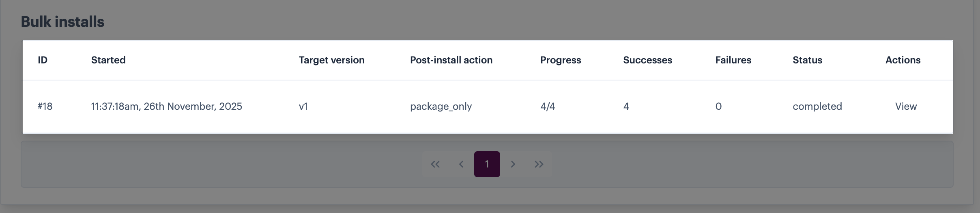The width and height of the screenshot is (980, 213).
Task: Go to the first page of bulk installs
Action: pos(435,164)
